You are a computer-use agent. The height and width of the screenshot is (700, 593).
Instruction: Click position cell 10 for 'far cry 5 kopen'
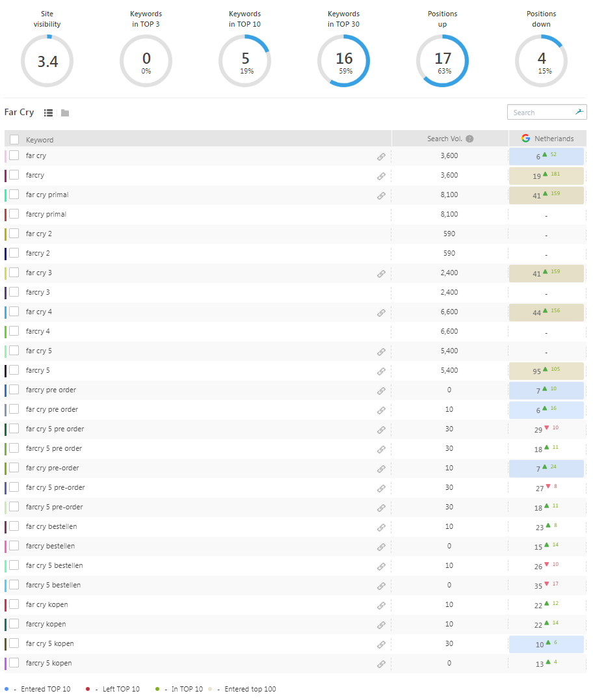click(546, 644)
